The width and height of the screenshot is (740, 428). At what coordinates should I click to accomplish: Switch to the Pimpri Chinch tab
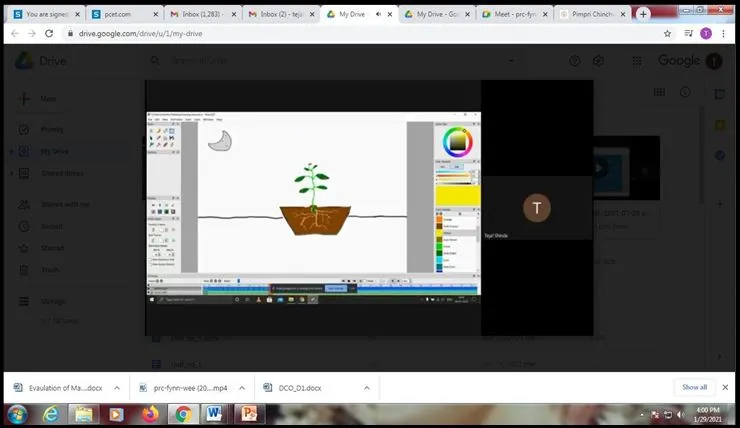point(592,14)
